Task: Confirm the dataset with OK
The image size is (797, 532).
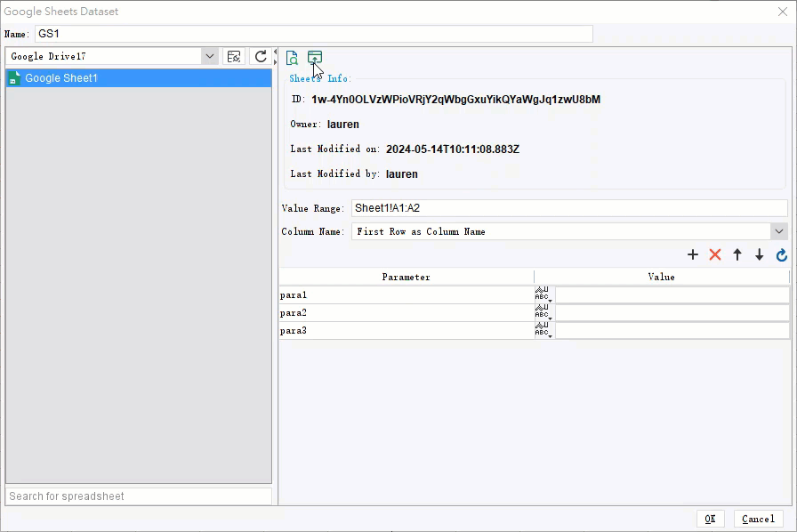Action: 710,519
